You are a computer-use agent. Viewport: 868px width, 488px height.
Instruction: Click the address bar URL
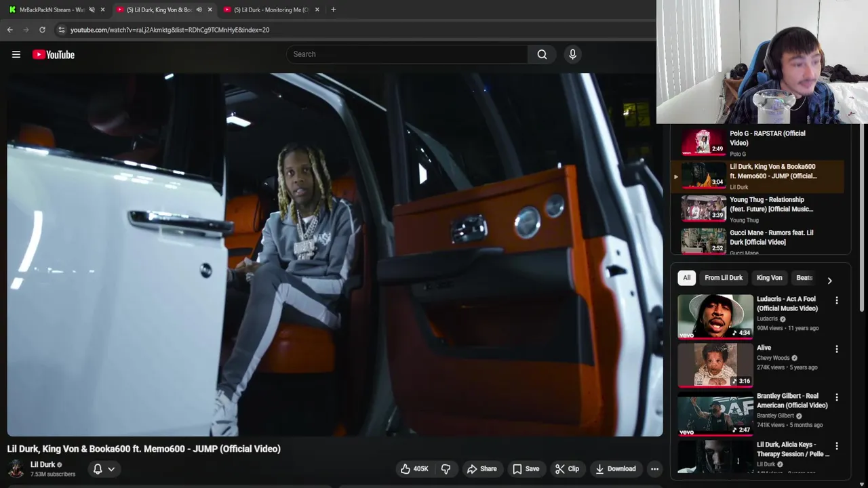(170, 30)
